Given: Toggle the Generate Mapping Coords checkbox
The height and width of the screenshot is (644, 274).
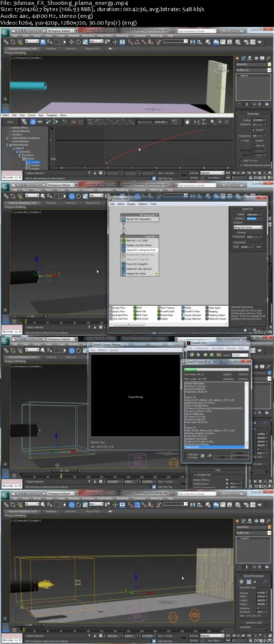Looking at the screenshot, I should [x=241, y=165].
